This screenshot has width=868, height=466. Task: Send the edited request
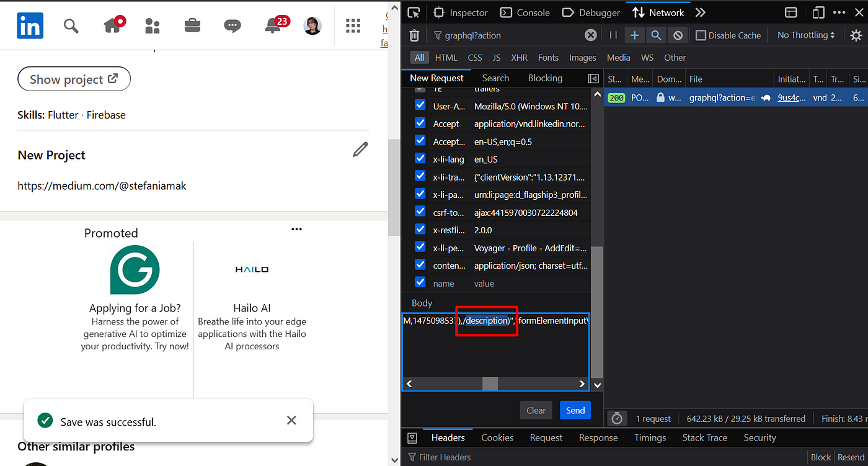[x=575, y=410]
